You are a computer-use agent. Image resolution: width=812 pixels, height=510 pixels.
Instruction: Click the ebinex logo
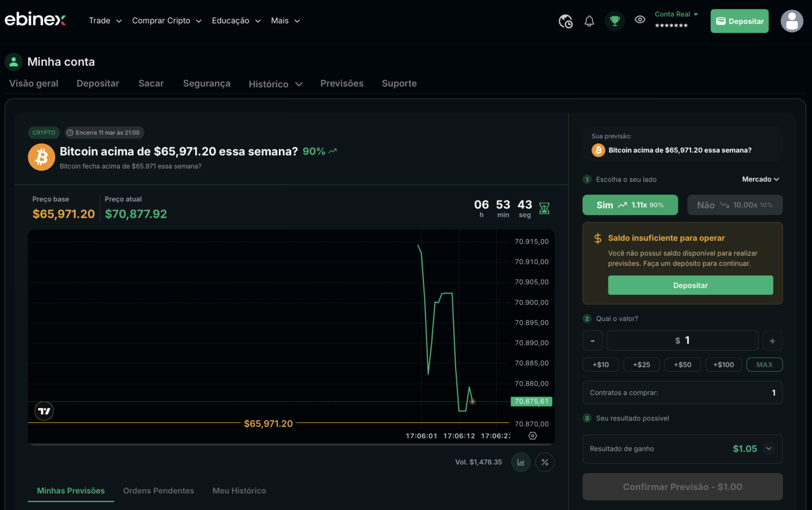point(35,20)
